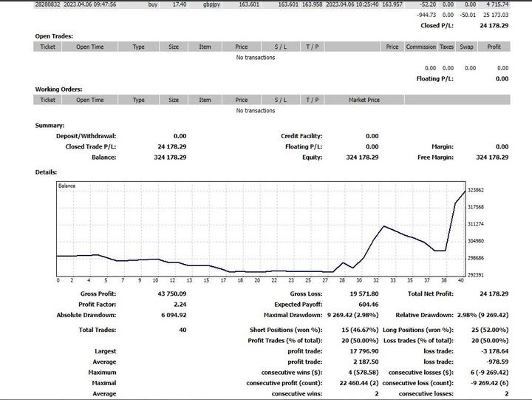Select the Taxes column header in Open Trades

[447, 47]
